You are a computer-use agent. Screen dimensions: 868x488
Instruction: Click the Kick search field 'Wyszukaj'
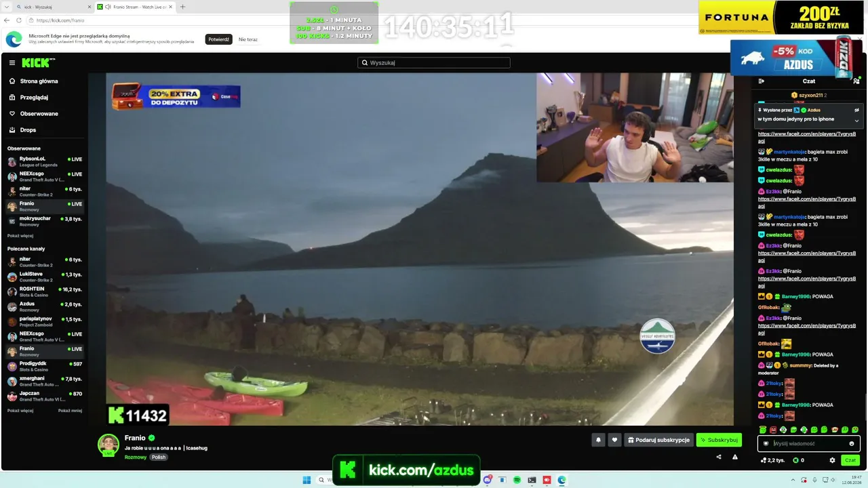click(x=434, y=63)
